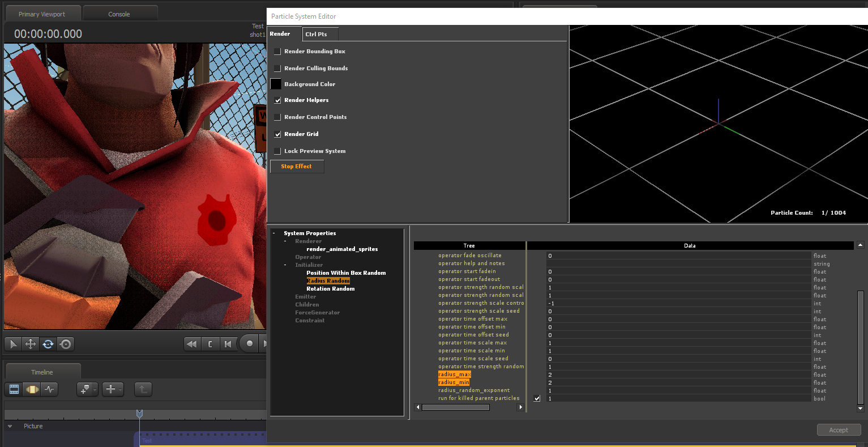Viewport: 868px width, 447px height.
Task: Select the Operator tree category
Action: click(308, 257)
